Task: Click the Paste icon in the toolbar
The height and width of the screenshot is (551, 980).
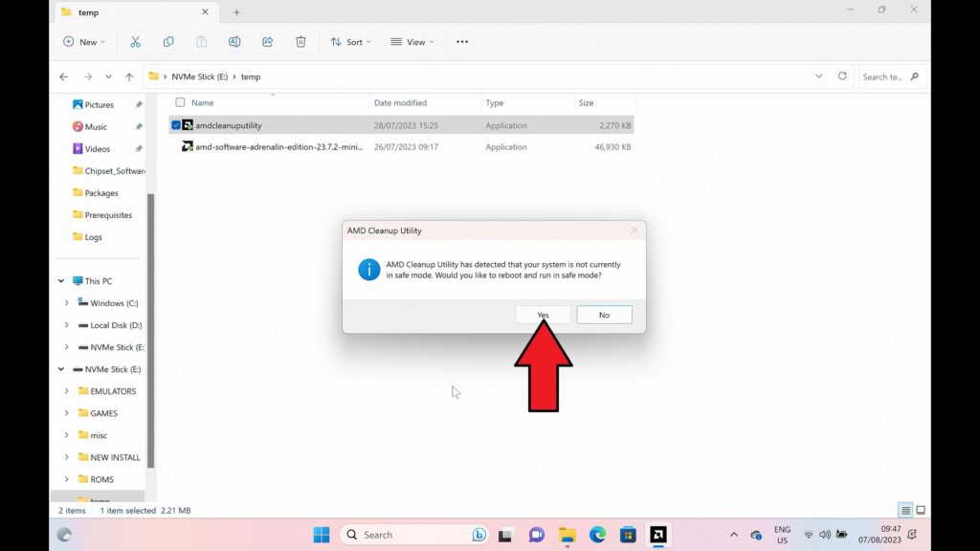Action: pyautogui.click(x=201, y=41)
